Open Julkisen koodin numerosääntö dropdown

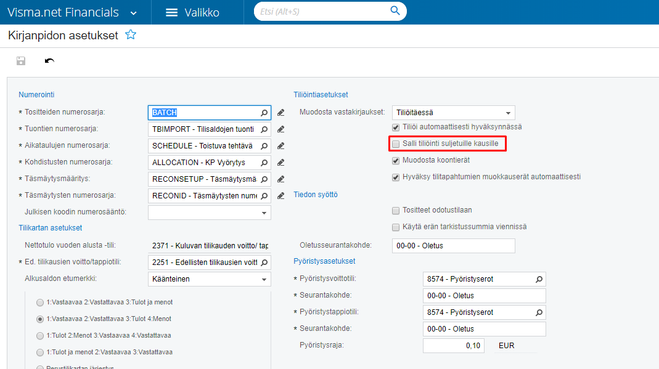click(x=209, y=213)
